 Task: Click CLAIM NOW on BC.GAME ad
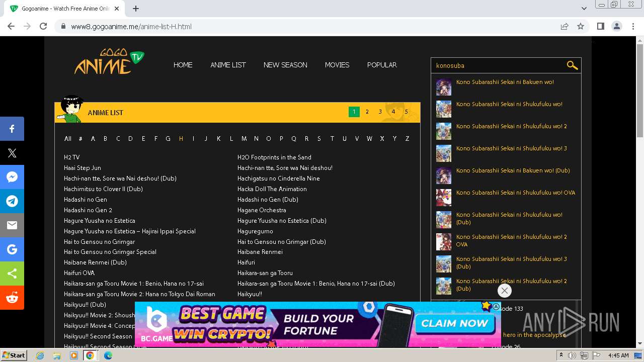click(x=454, y=323)
